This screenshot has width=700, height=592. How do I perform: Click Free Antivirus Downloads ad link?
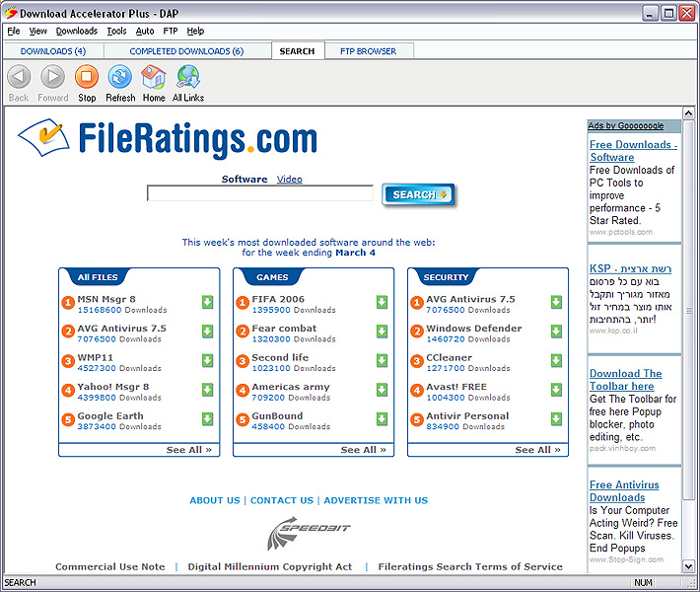pos(624,491)
